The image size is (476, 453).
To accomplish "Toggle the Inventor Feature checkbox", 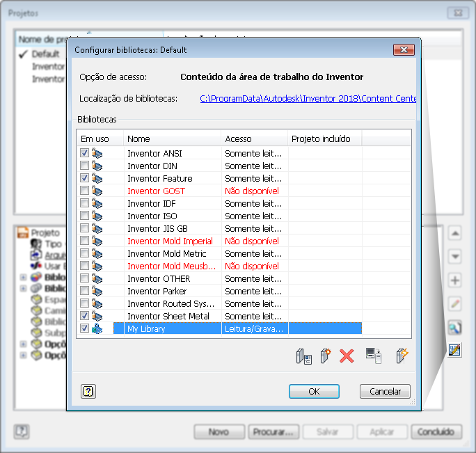I will (x=84, y=177).
